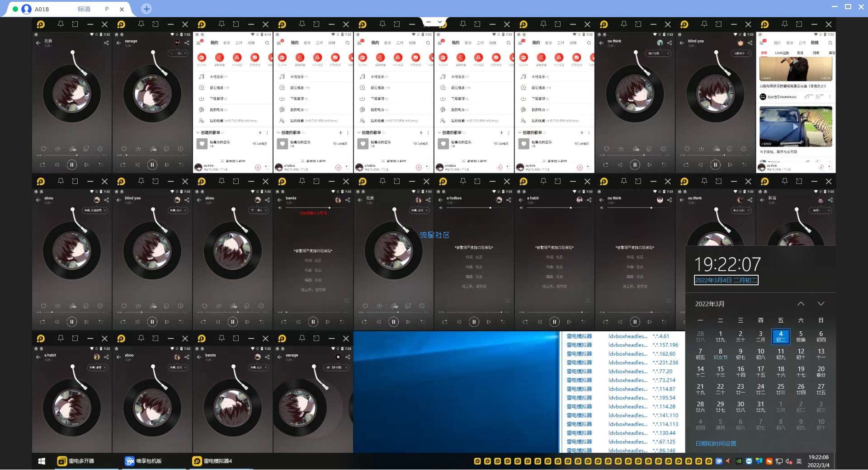Collapse the 创建的歌单 section in the 6:13 window
The height and width of the screenshot is (470, 868).
198,132
